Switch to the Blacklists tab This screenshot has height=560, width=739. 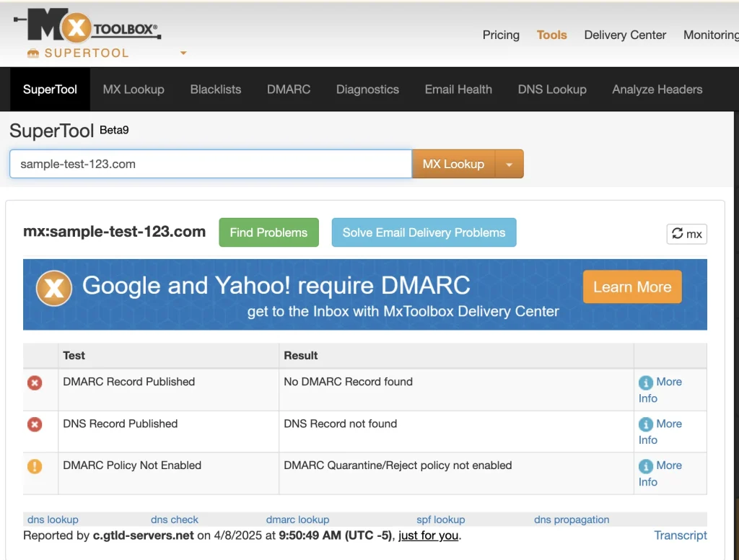coord(215,89)
